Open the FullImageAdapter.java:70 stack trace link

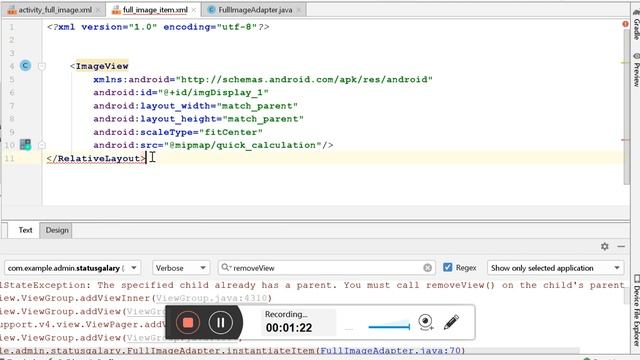pyautogui.click(x=391, y=351)
